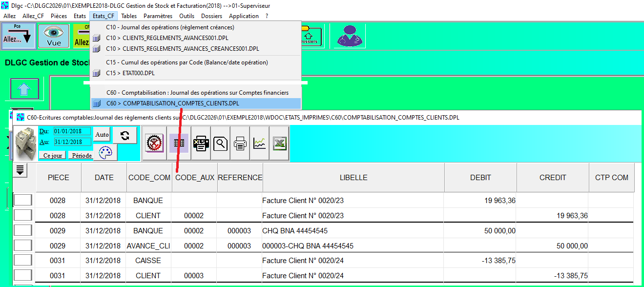Open the Paramètres menu

pyautogui.click(x=158, y=16)
